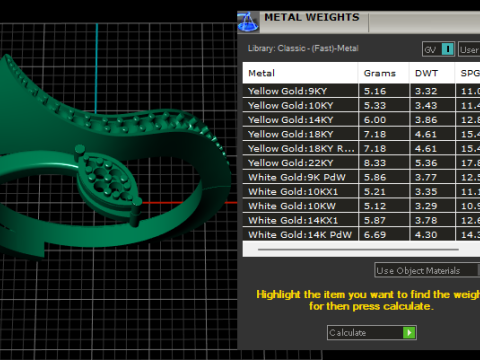
Task: Select the Yellow Gold:18KY row
Action: click(x=361, y=134)
